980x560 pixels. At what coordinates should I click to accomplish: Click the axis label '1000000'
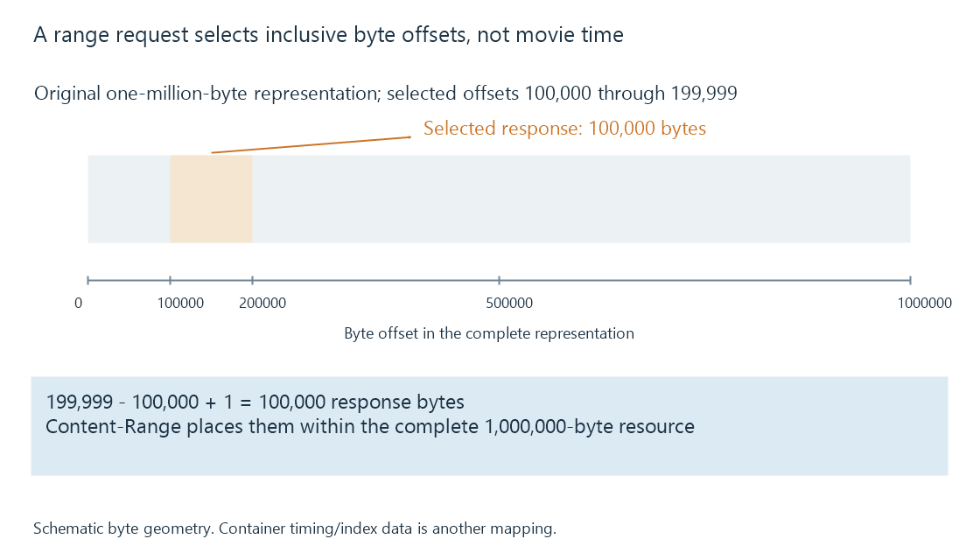[924, 303]
